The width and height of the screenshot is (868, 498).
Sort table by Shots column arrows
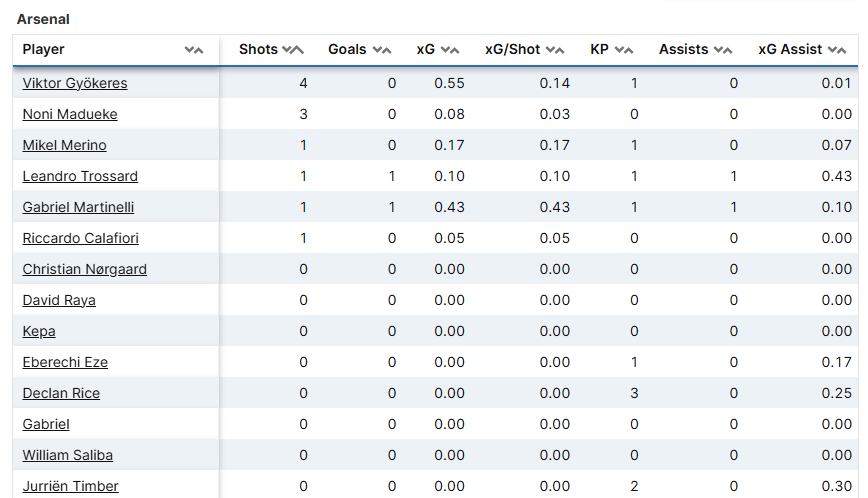[x=292, y=50]
